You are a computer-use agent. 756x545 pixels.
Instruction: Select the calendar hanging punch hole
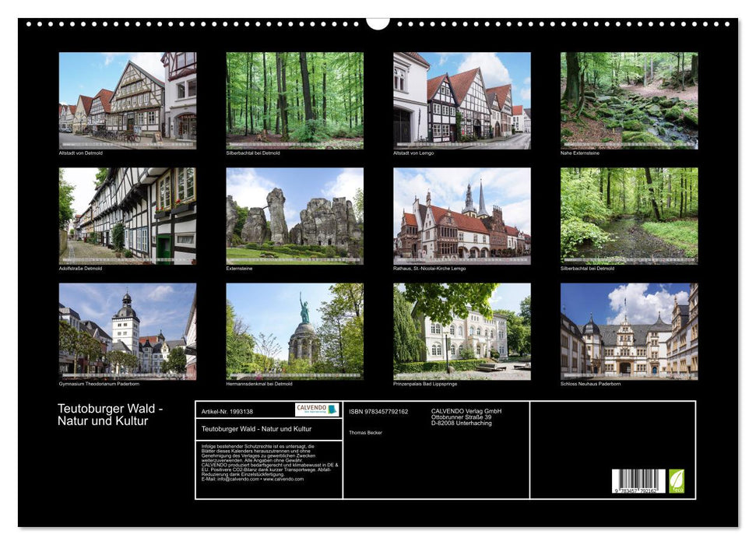(x=378, y=21)
